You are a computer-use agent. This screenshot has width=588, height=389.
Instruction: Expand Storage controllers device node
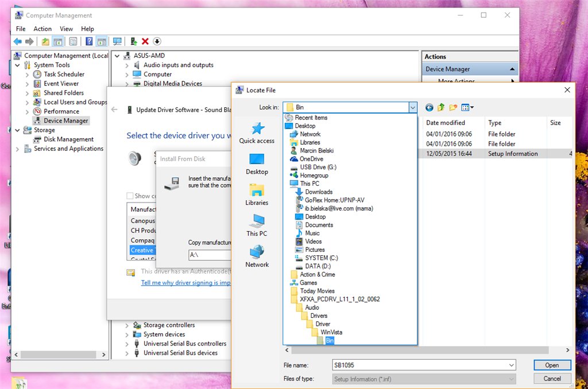pos(127,326)
